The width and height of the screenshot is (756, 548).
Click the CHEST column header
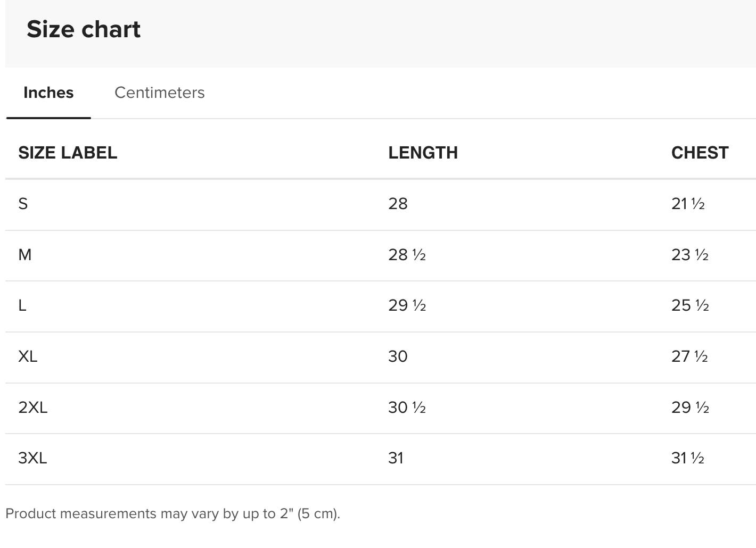pyautogui.click(x=700, y=153)
